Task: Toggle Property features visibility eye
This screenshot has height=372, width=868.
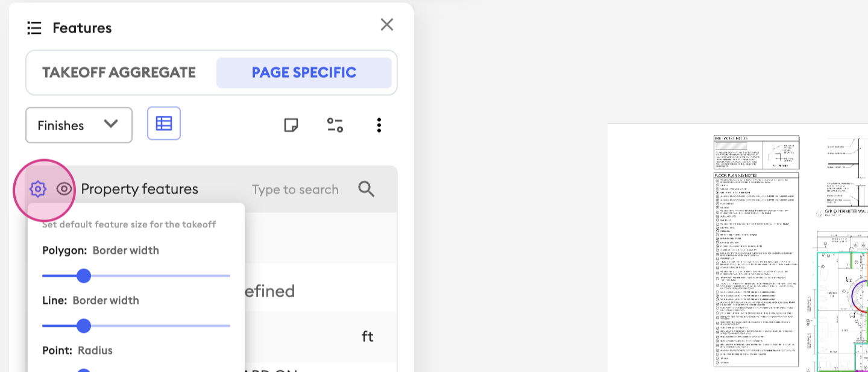Action: (64, 189)
